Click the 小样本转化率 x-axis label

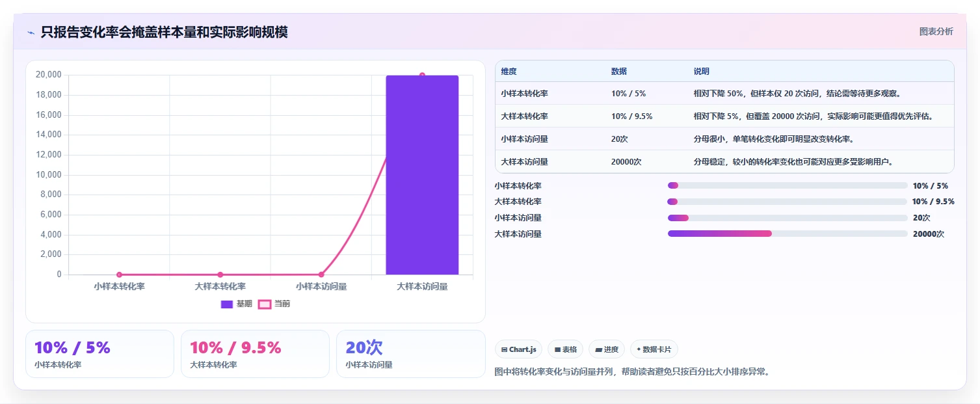point(120,286)
